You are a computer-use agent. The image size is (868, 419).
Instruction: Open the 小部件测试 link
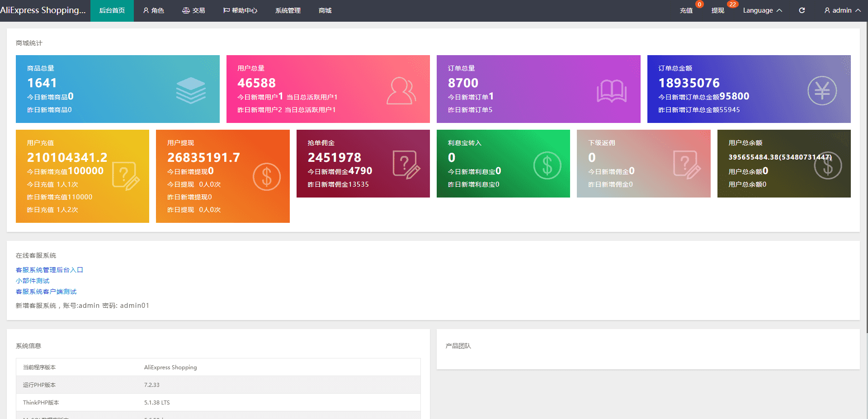click(33, 281)
